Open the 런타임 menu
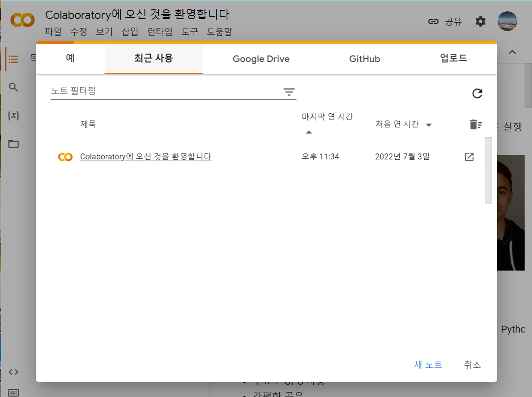 (x=160, y=31)
